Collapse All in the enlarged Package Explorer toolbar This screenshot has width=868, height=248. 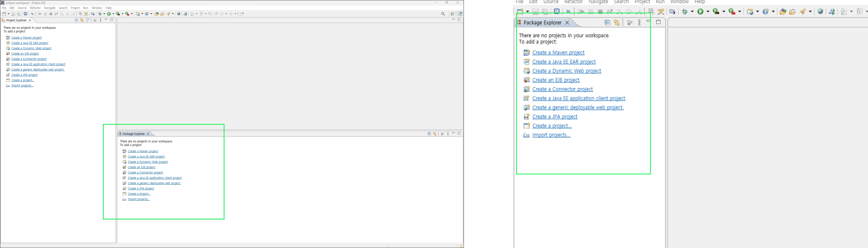pos(607,22)
